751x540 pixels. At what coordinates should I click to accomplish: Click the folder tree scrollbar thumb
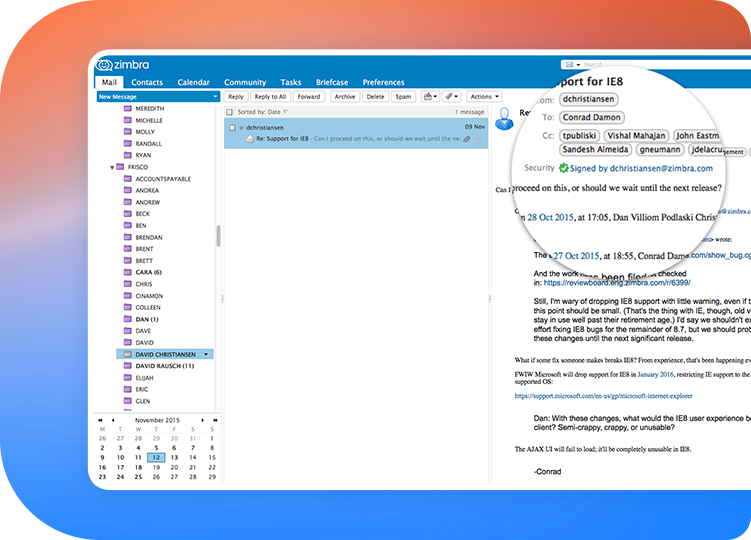point(218,235)
